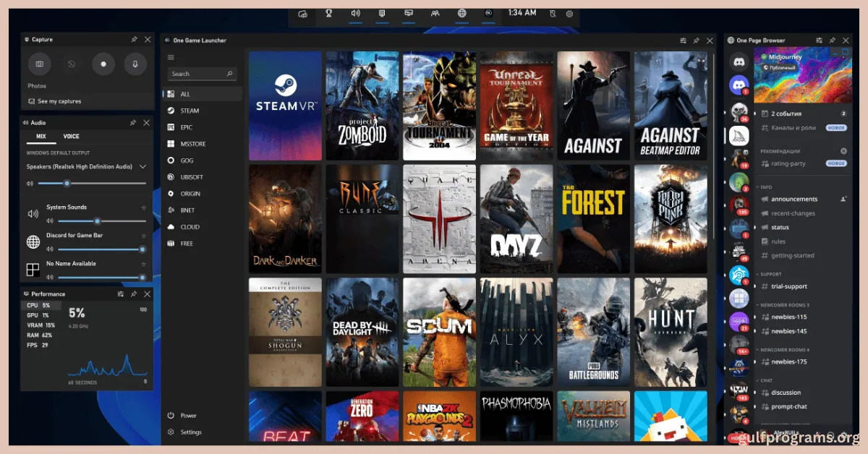Adjust the System Sounds volume slider
The width and height of the screenshot is (868, 454).
tap(97, 221)
